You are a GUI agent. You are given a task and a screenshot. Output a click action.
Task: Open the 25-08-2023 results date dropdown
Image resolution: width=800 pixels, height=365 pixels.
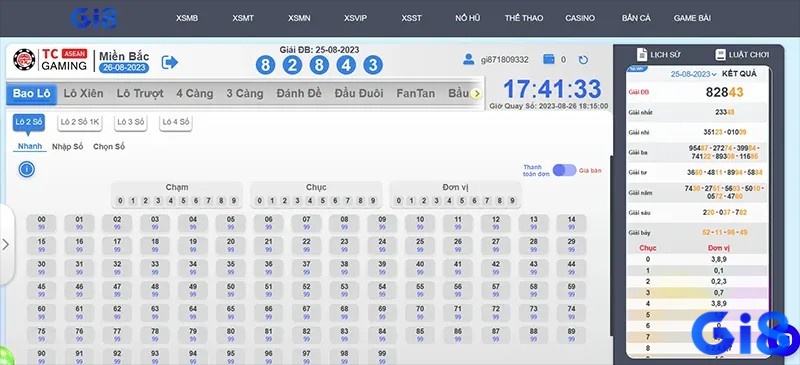coord(693,74)
